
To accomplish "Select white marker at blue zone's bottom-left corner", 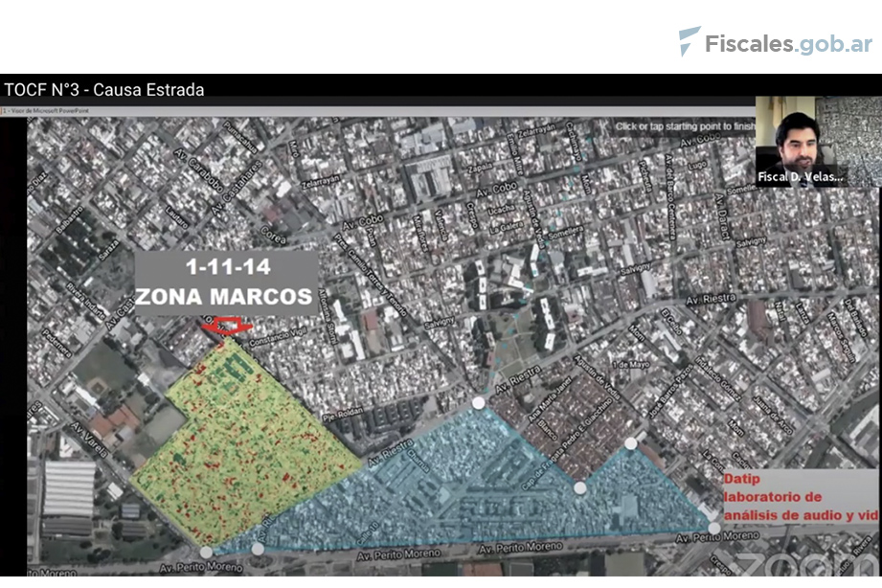I will [258, 549].
